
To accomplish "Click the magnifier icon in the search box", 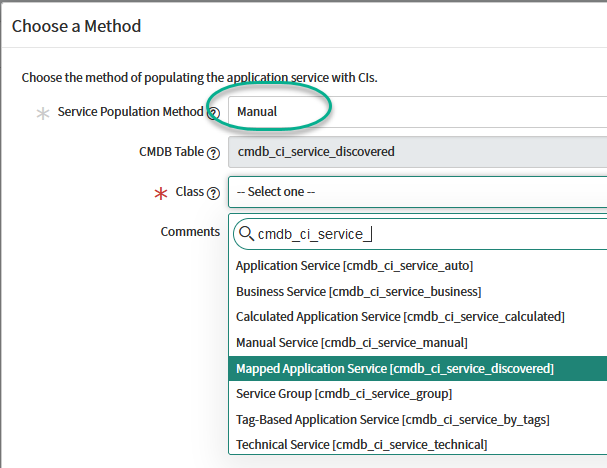I will 245,235.
